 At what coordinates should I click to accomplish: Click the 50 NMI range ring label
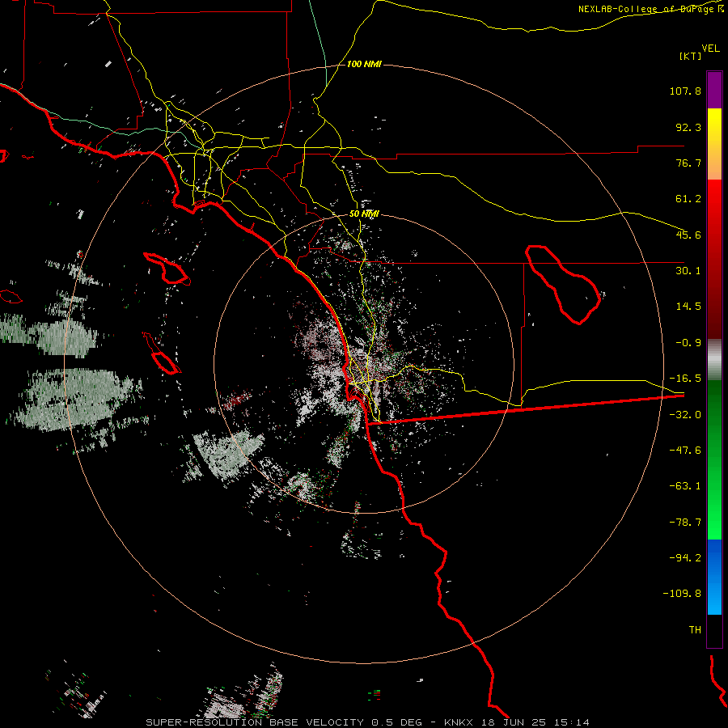(x=364, y=214)
